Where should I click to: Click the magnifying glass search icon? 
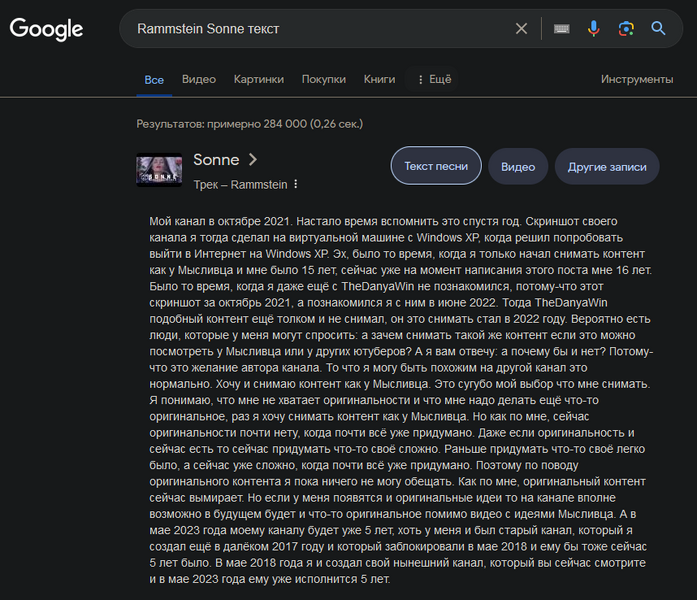pos(658,28)
